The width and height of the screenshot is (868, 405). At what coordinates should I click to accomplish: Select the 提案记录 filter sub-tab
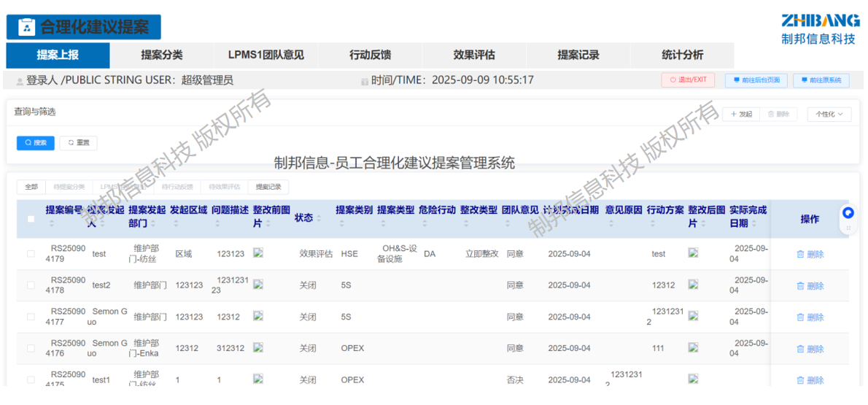point(268,187)
